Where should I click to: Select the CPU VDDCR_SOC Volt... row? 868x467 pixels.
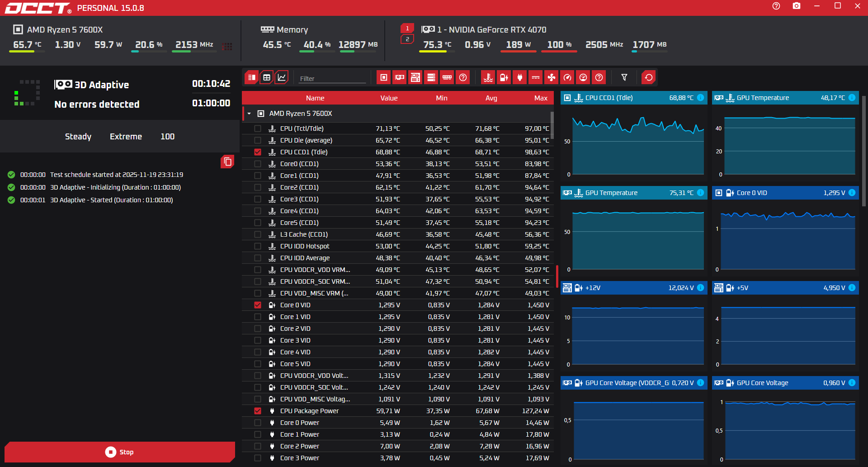coord(398,387)
